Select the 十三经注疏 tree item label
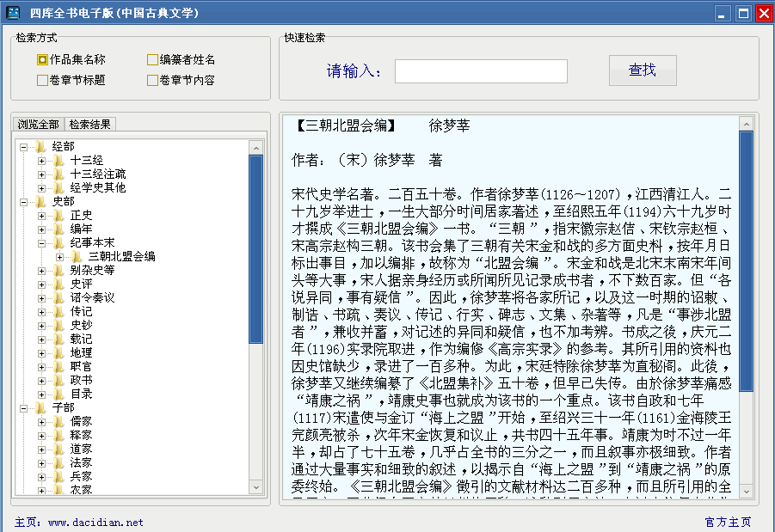 pyautogui.click(x=98, y=174)
